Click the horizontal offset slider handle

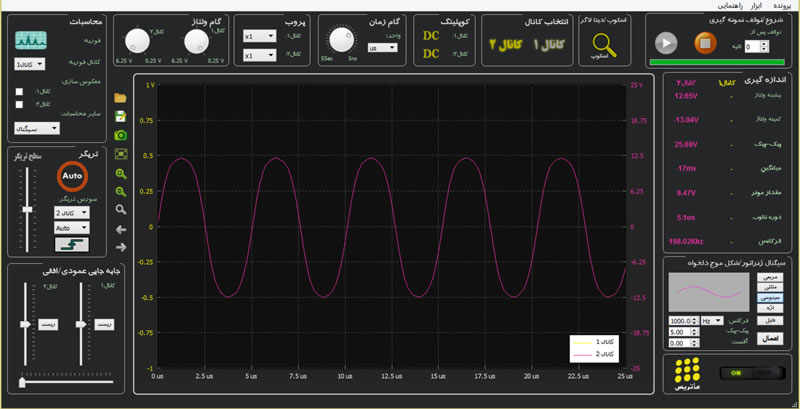point(22,382)
